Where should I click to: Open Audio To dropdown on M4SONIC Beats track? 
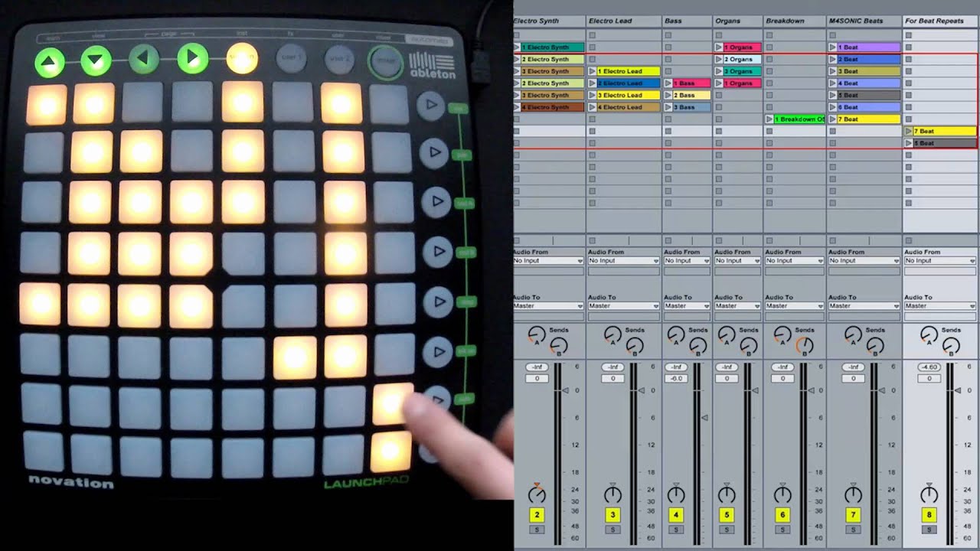(x=864, y=306)
